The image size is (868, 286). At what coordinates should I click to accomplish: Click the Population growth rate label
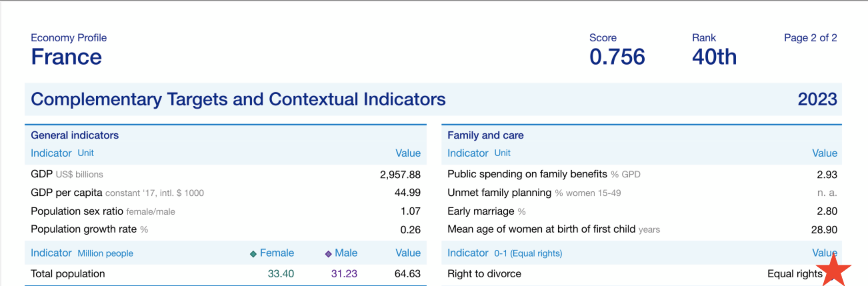point(84,229)
